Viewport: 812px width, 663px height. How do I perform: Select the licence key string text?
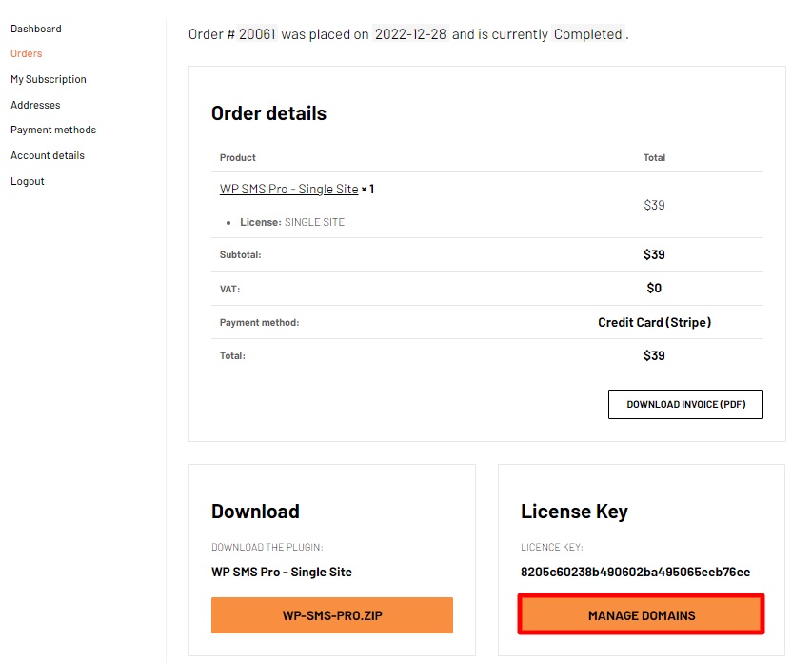pyautogui.click(x=635, y=572)
